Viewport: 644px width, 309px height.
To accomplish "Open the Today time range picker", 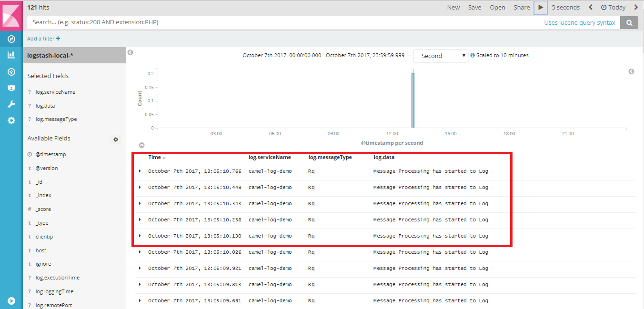I will (x=613, y=8).
